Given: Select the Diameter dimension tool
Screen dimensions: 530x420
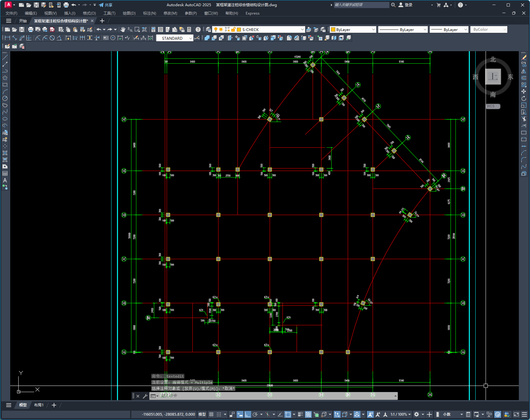Looking at the screenshot, I should click(x=52, y=38).
